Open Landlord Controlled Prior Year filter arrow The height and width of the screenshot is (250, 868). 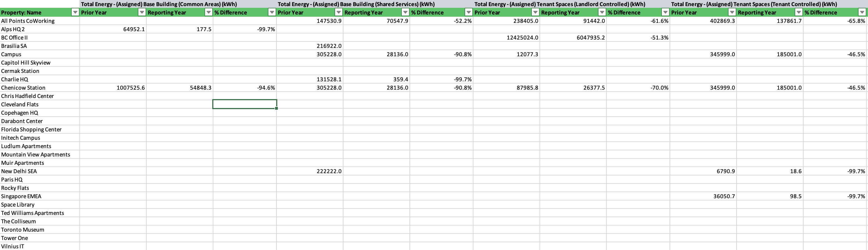pyautogui.click(x=535, y=13)
